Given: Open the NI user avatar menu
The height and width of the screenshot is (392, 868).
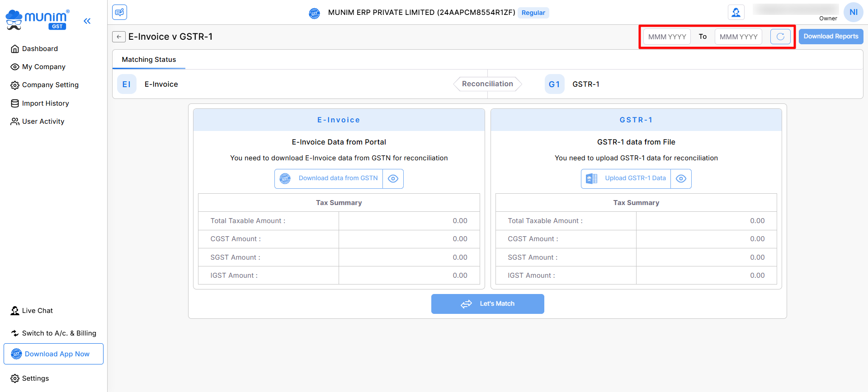Looking at the screenshot, I should [853, 12].
